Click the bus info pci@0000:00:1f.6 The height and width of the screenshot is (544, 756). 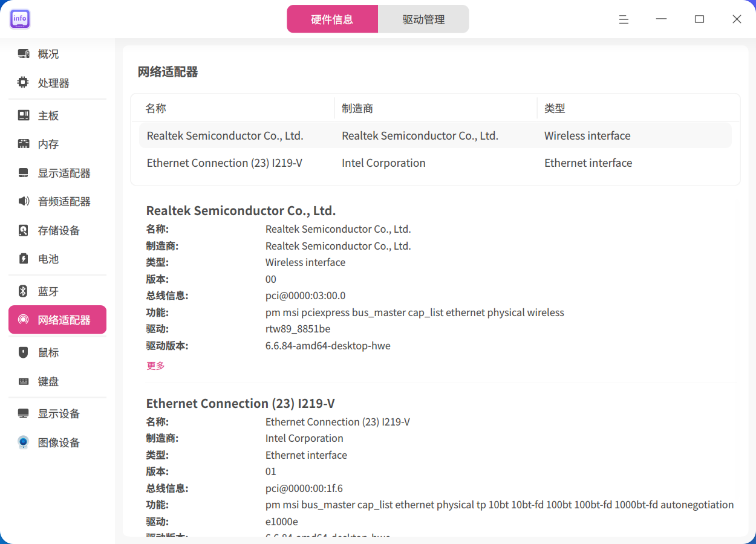304,488
